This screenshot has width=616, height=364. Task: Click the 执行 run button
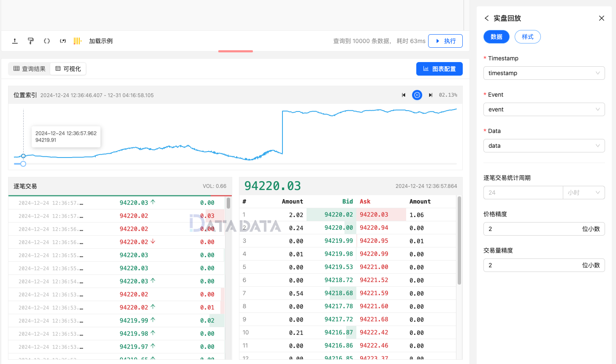445,41
